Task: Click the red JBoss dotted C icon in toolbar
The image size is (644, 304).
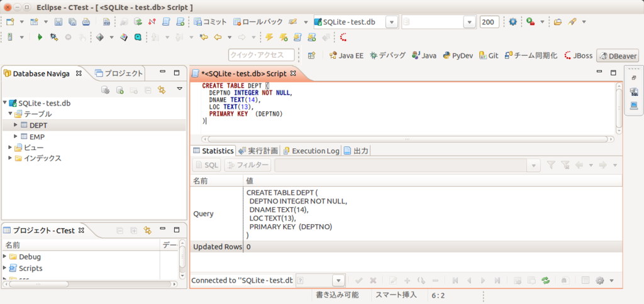Action: tap(343, 37)
